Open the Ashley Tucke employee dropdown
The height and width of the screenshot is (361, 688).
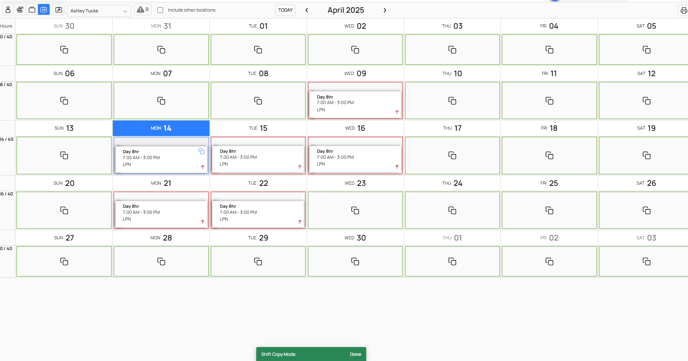point(99,11)
